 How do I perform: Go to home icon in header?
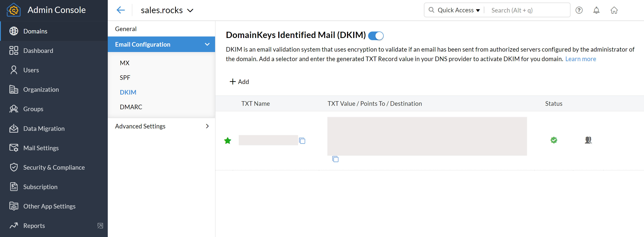click(614, 10)
